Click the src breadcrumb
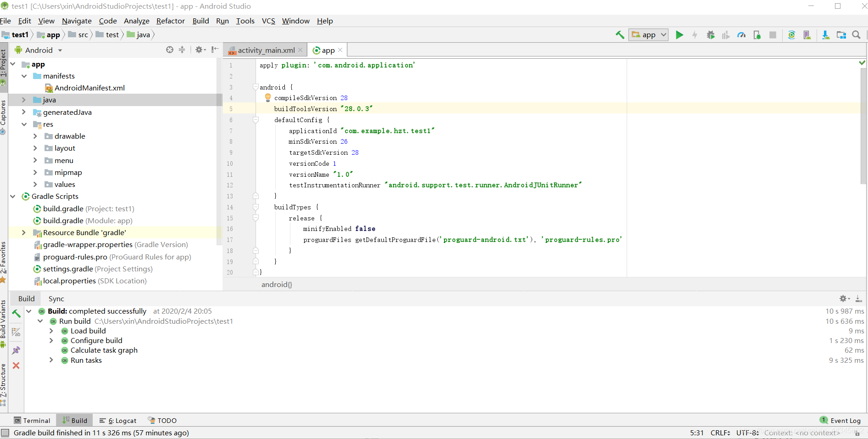The height and width of the screenshot is (439, 868). (78, 35)
